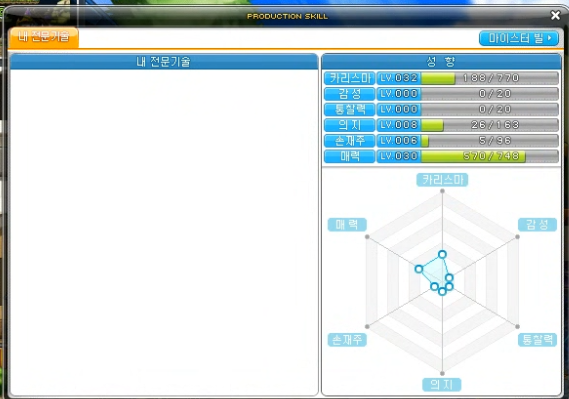
Task: Click the 감성 tag beside the hexagon chart
Action: pyautogui.click(x=537, y=225)
